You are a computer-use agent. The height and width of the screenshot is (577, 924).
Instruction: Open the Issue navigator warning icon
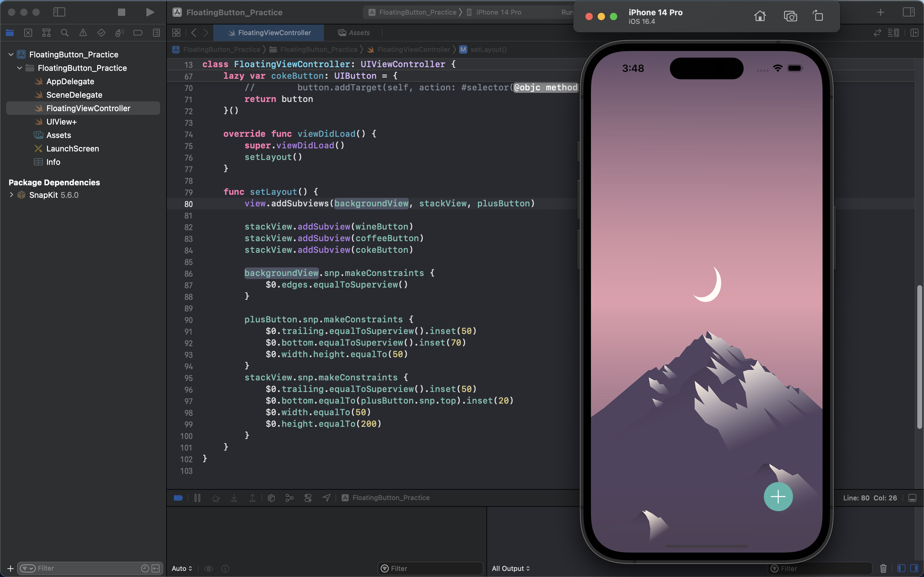(83, 33)
